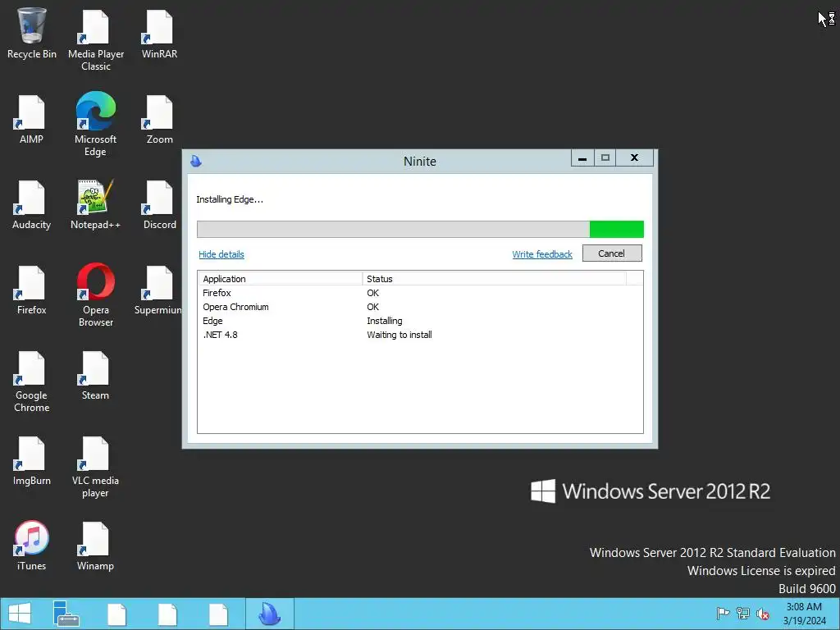Image resolution: width=840 pixels, height=630 pixels.
Task: Select the AIMP desktop shortcut
Action: pos(32,119)
